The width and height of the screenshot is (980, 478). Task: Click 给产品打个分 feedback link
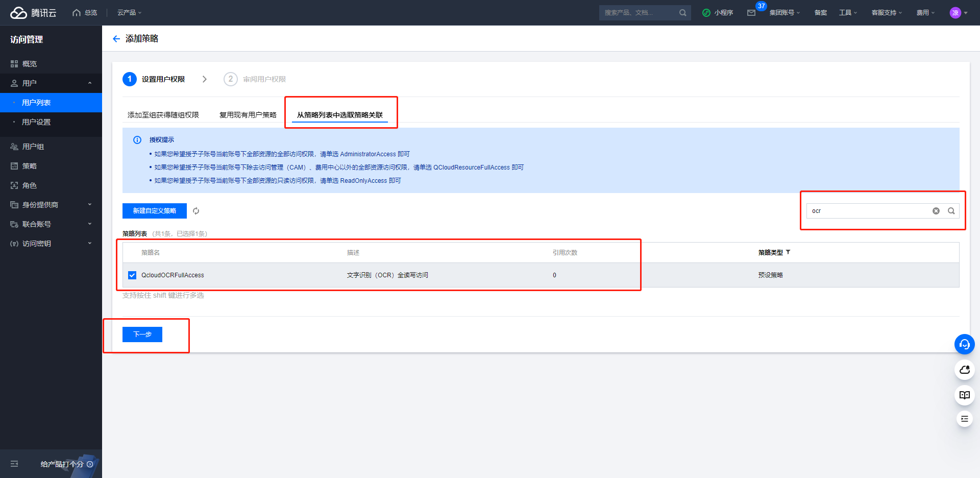(66, 464)
